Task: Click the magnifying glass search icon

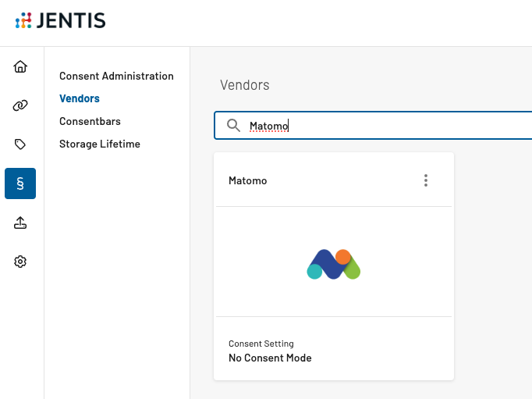Action: click(232, 126)
